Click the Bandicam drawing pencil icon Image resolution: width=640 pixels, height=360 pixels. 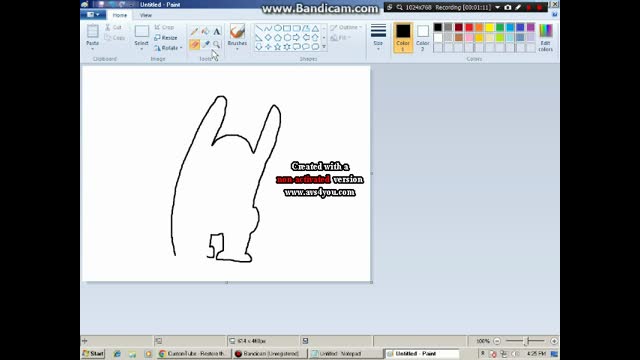[x=518, y=7]
